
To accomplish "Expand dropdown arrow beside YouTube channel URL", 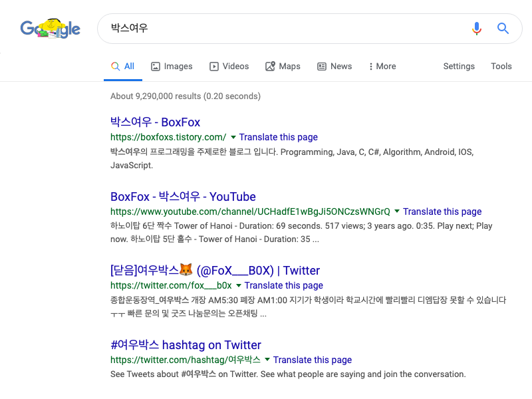I will click(397, 211).
